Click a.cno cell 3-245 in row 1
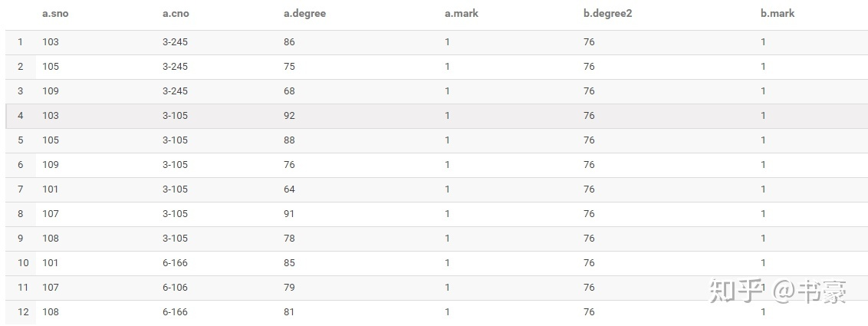The height and width of the screenshot is (326, 868). point(175,42)
